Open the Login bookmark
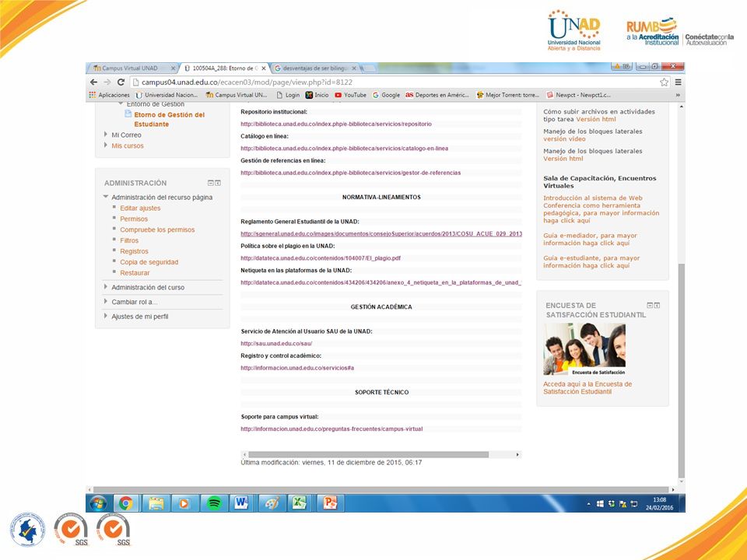This screenshot has height=560, width=747. [x=288, y=95]
